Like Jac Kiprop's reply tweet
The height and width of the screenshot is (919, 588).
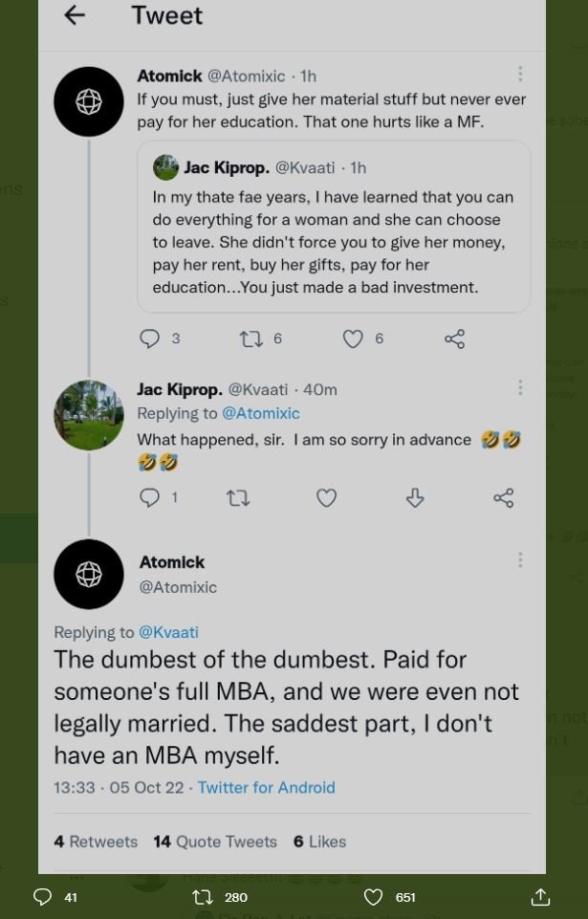pyautogui.click(x=326, y=497)
